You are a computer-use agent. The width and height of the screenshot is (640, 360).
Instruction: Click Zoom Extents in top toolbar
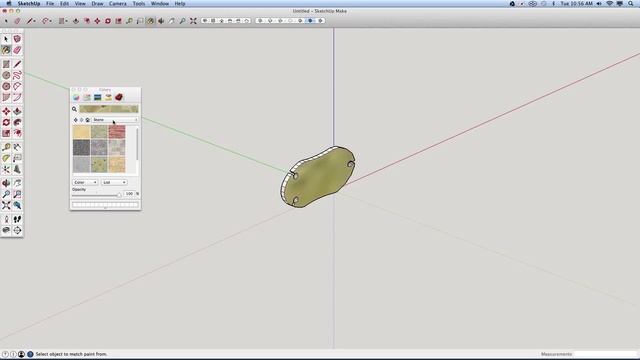193,21
